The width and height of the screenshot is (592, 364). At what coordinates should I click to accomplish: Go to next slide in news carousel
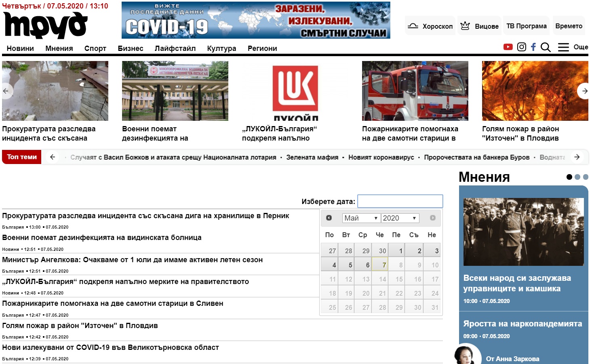click(584, 91)
